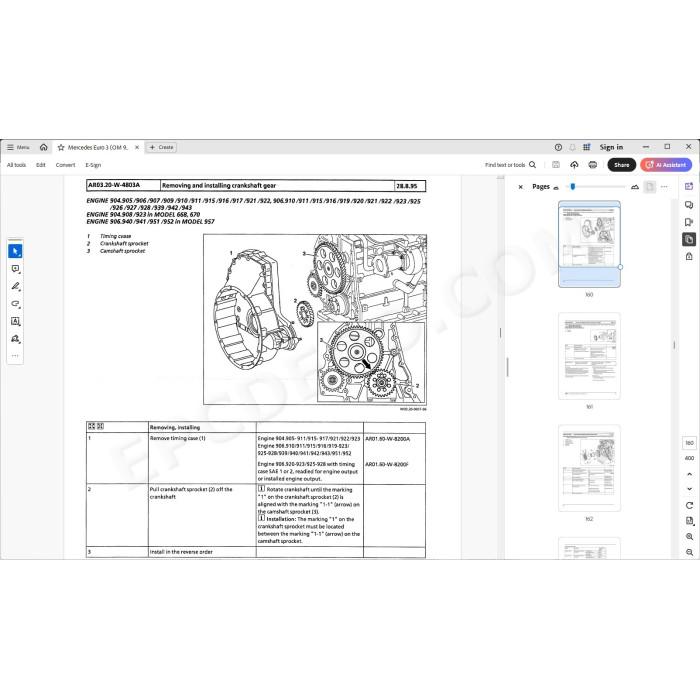700x700 pixels.
Task: Open the hamburger Menu
Action: pyautogui.click(x=18, y=147)
